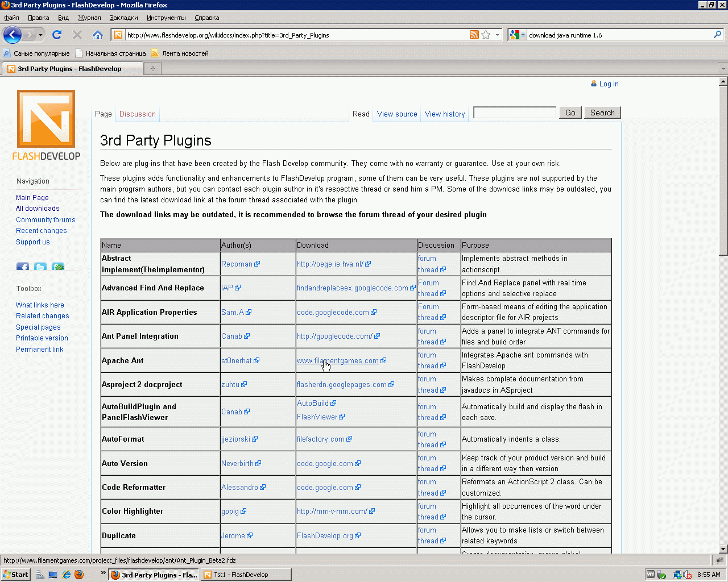This screenshot has height=582, width=728.
Task: Click in the wiki search input field
Action: tap(515, 113)
